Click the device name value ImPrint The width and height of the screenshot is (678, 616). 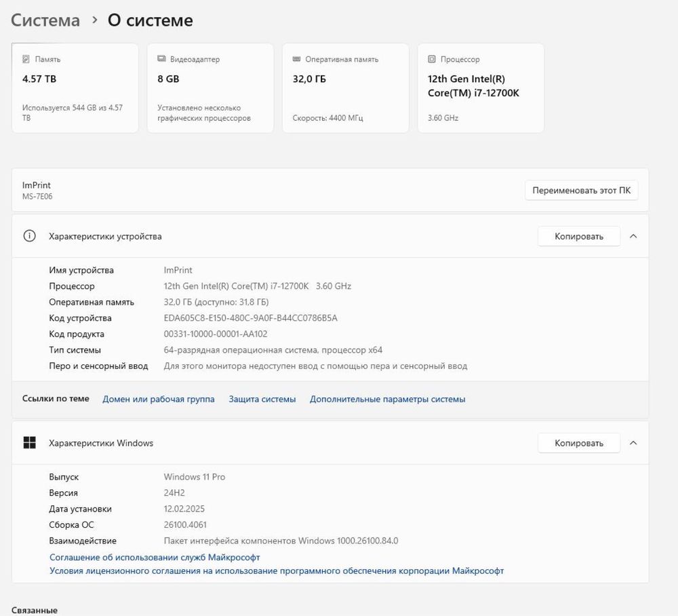coord(178,270)
